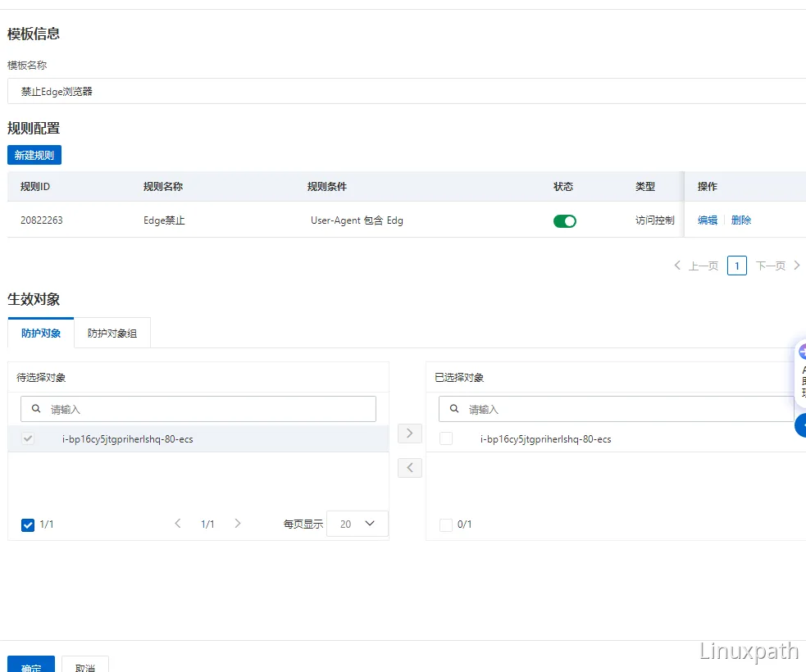Click the 1/1 page indicator
Viewport: 806px width, 672px height.
207,524
